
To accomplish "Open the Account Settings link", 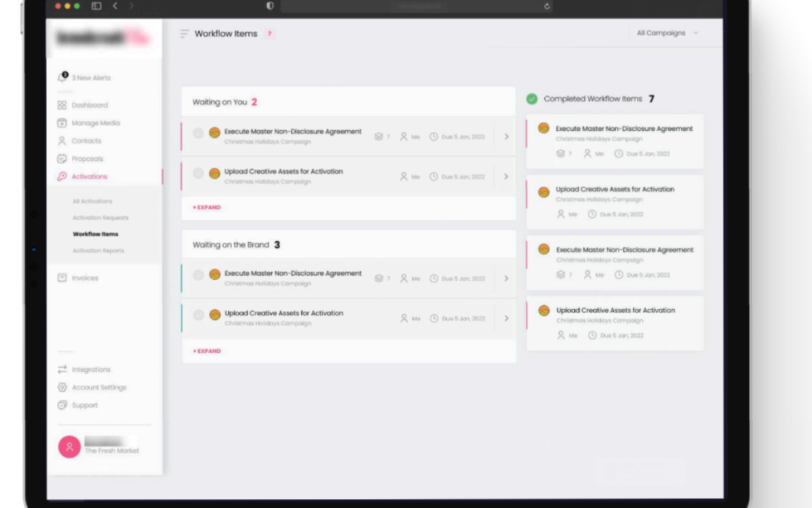I will [99, 387].
